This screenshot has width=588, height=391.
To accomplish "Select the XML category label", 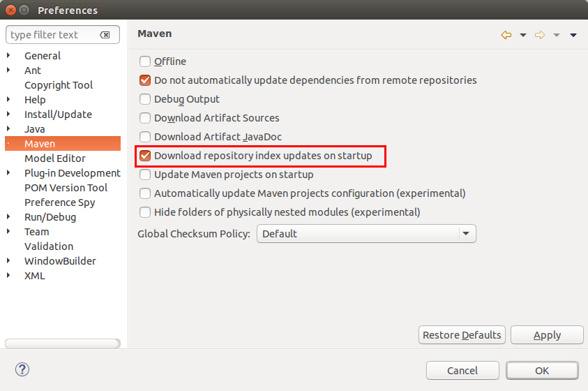I will pyautogui.click(x=34, y=275).
